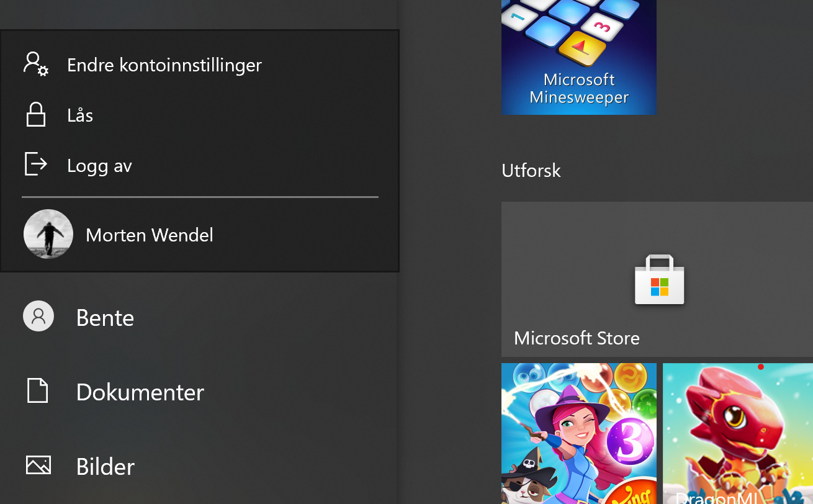Viewport: 813px width, 504px height.
Task: Switch to the Bente account
Action: pos(105,317)
